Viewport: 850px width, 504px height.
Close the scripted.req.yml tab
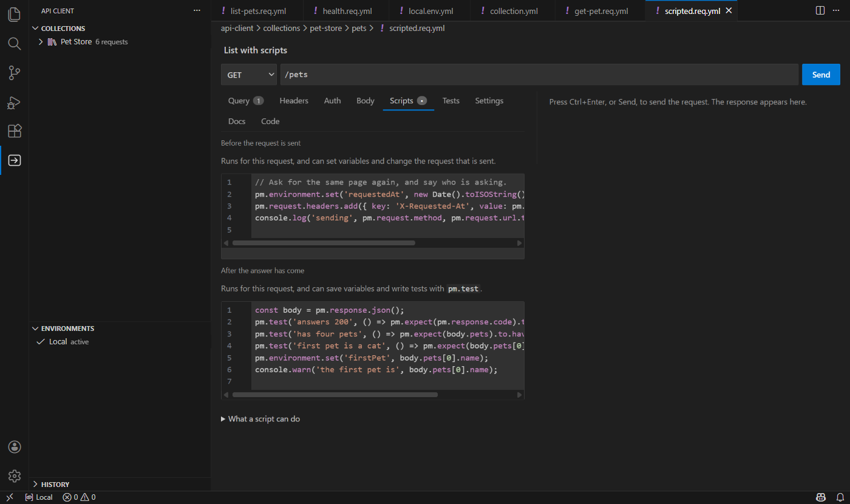click(729, 11)
